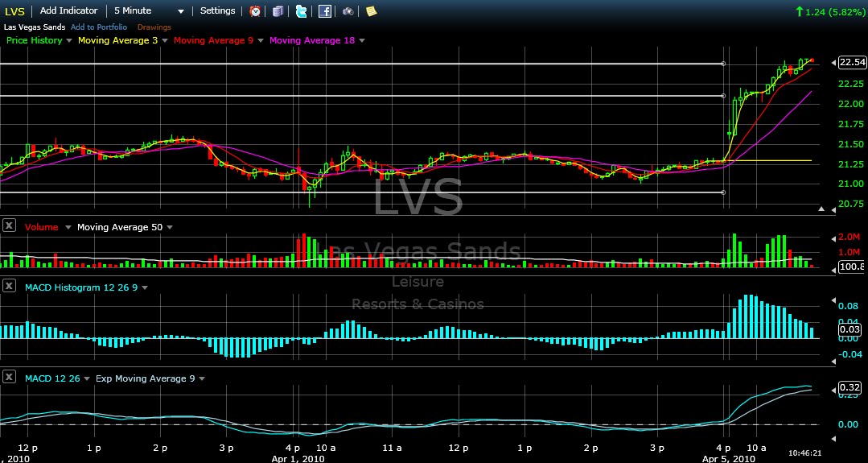The image size is (868, 463).
Task: Click the 21.50 price axis label
Action: (853, 144)
